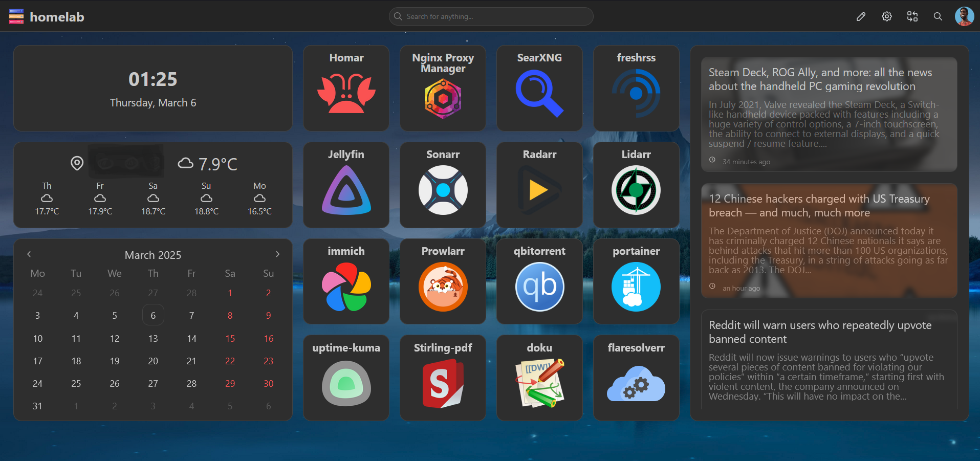980x461 pixels.
Task: Click the magnifier icon in header
Action: [x=938, y=16]
